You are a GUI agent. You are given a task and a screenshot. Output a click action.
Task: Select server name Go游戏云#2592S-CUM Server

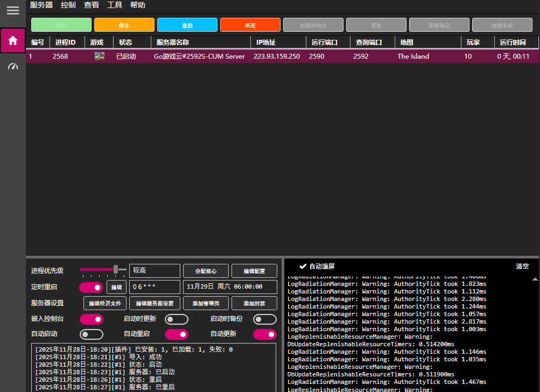pyautogui.click(x=199, y=57)
